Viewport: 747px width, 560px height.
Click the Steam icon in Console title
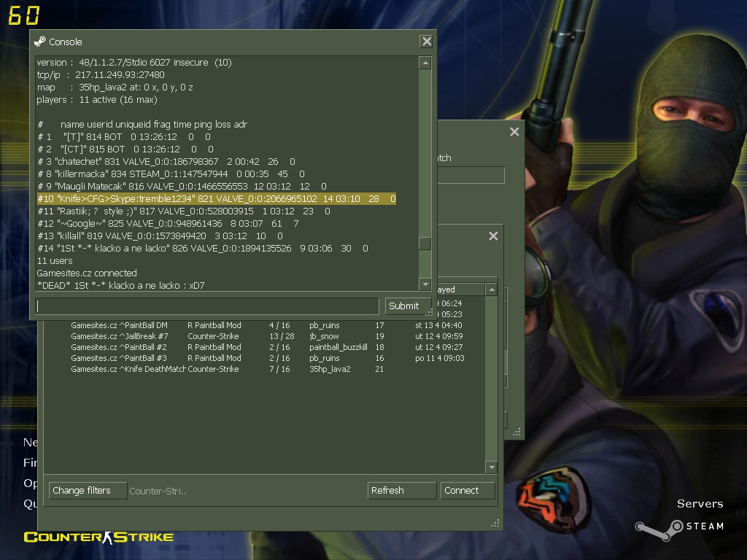click(40, 42)
